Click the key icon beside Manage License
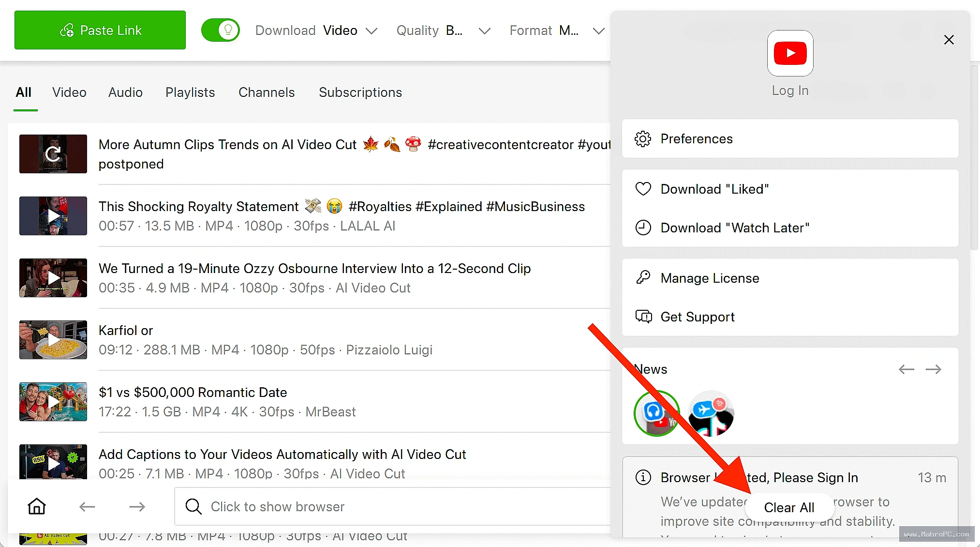This screenshot has width=980, height=547. click(x=643, y=277)
